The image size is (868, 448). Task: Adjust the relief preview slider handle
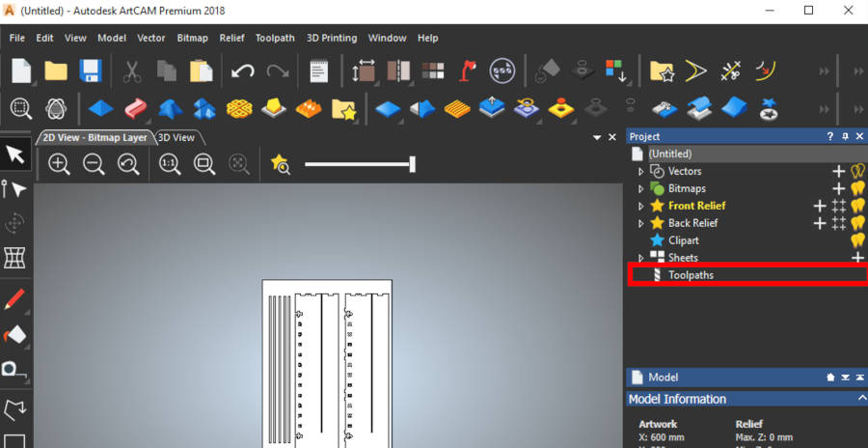[413, 164]
